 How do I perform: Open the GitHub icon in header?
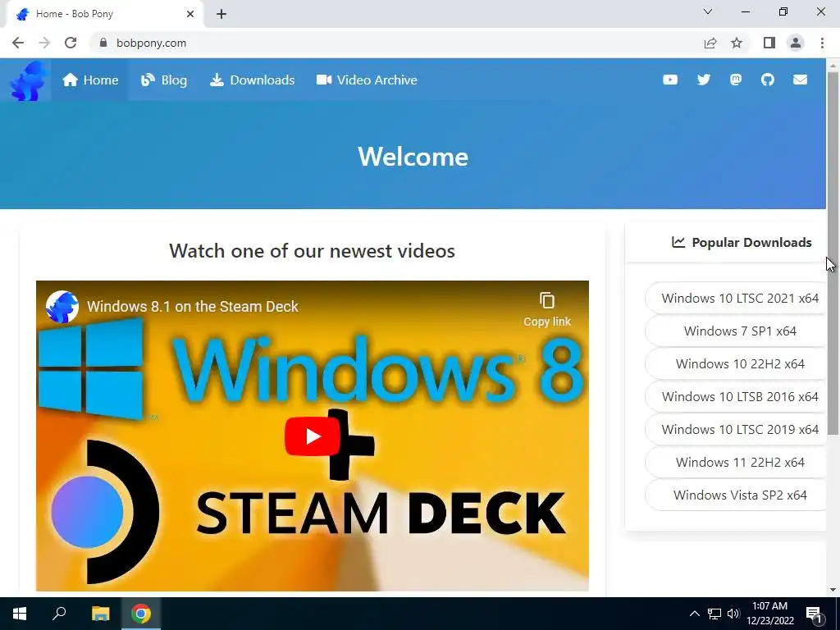pos(767,80)
